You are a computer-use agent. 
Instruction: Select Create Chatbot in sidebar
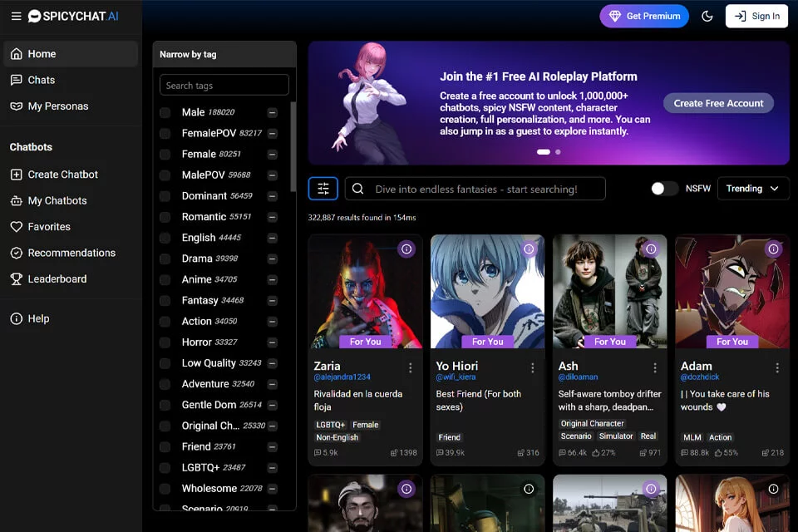[71, 174]
